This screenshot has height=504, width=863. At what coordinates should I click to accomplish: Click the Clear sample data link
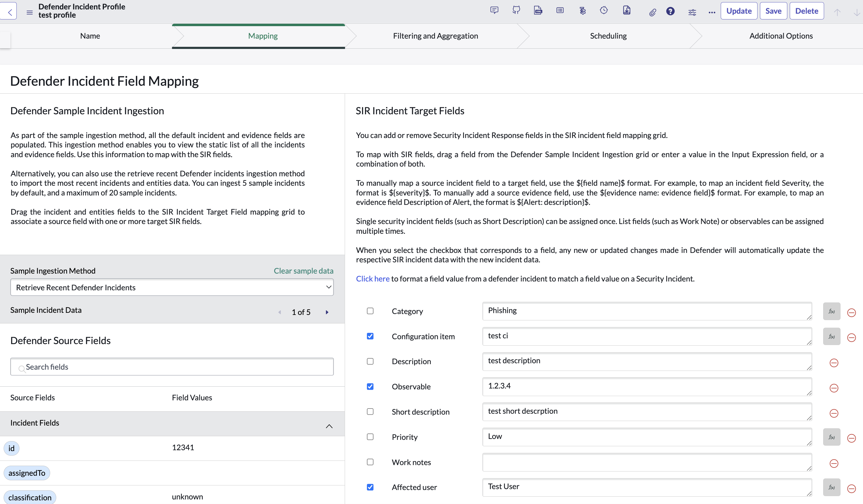point(303,271)
